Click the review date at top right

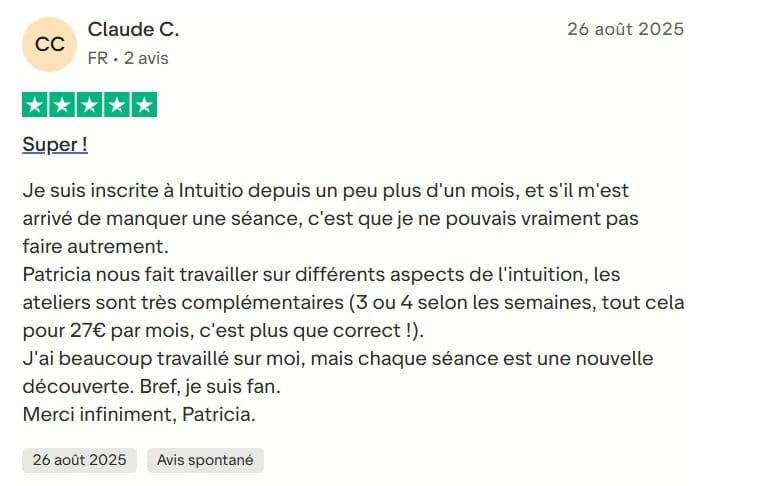pyautogui.click(x=625, y=29)
